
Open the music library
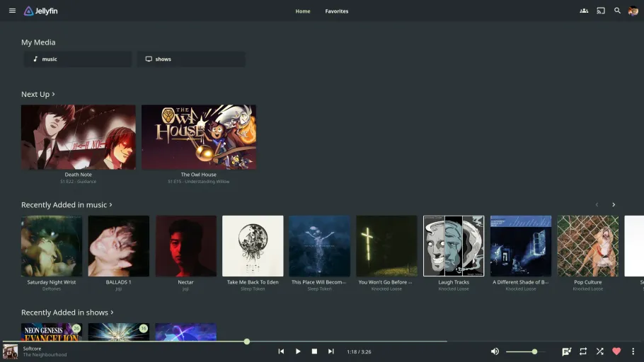click(78, 59)
